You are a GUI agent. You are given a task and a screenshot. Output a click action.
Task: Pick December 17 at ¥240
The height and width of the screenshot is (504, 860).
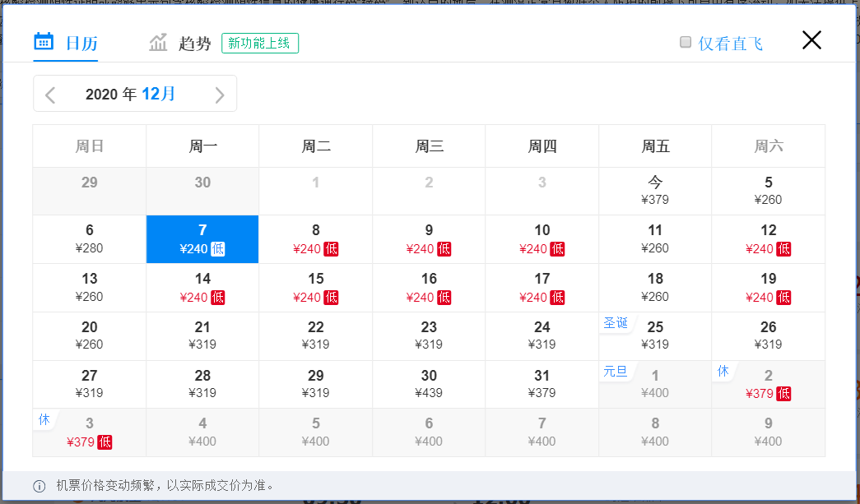(542, 288)
